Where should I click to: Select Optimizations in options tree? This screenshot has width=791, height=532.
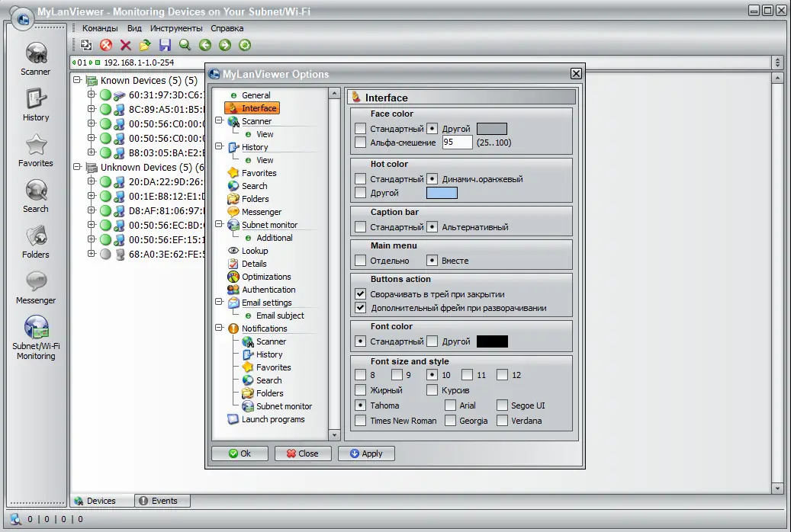[266, 277]
